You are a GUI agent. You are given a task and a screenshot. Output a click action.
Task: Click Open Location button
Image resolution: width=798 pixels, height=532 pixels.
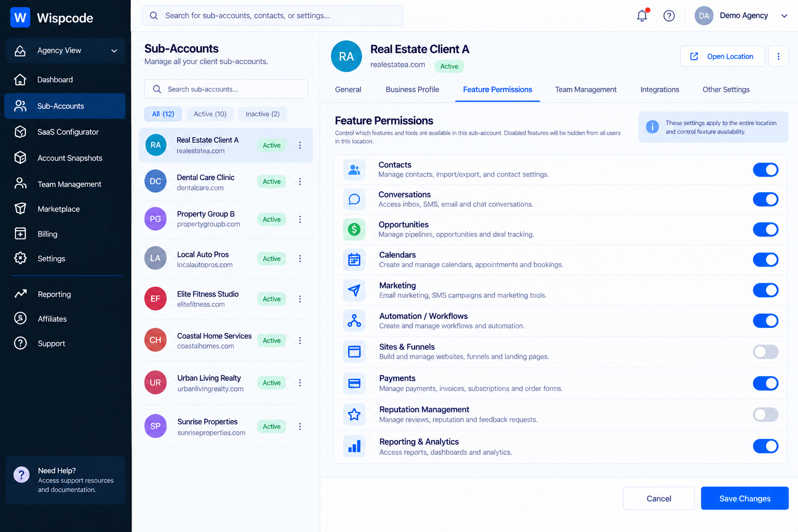tap(723, 56)
